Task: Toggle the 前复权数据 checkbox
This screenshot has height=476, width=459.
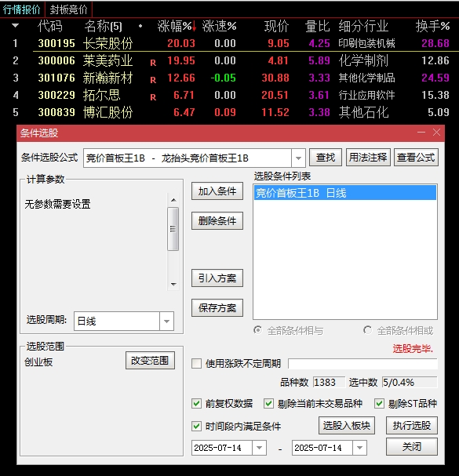Action: (x=196, y=403)
